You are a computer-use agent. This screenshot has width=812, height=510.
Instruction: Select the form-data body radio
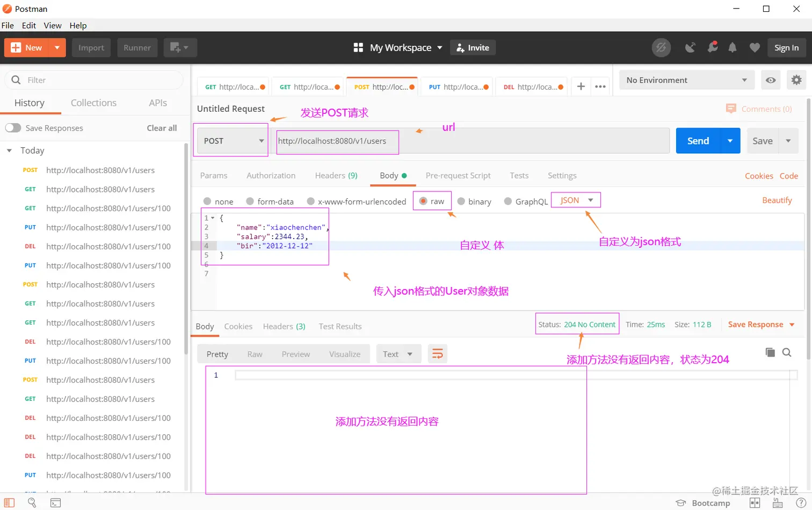point(250,201)
